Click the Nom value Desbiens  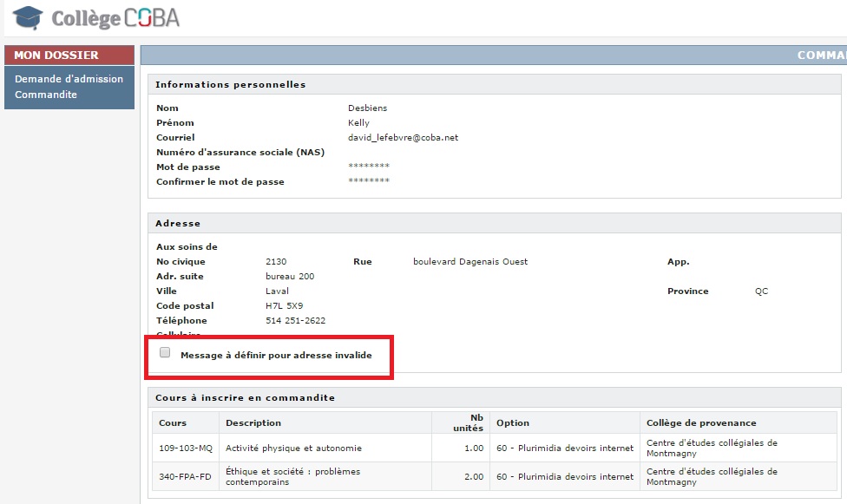(367, 108)
